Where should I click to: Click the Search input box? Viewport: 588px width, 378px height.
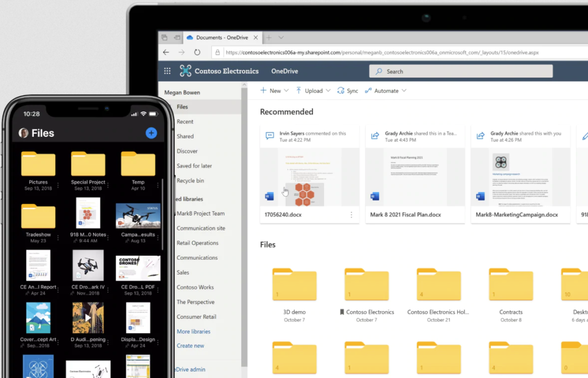(461, 71)
